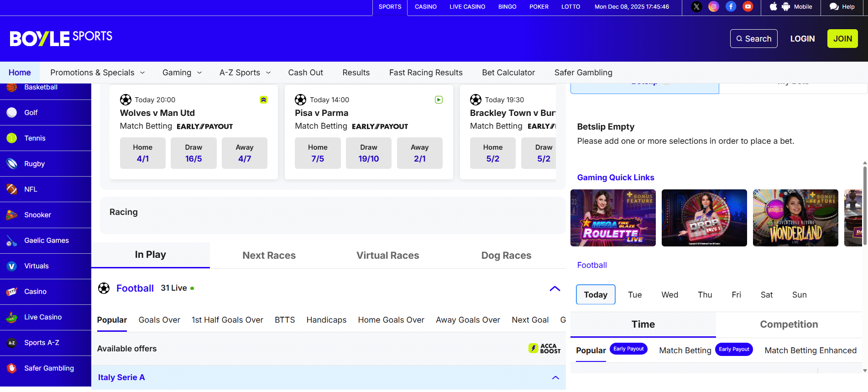Click football icon beside Football 31 Live
The width and height of the screenshot is (868, 392).
coord(104,288)
